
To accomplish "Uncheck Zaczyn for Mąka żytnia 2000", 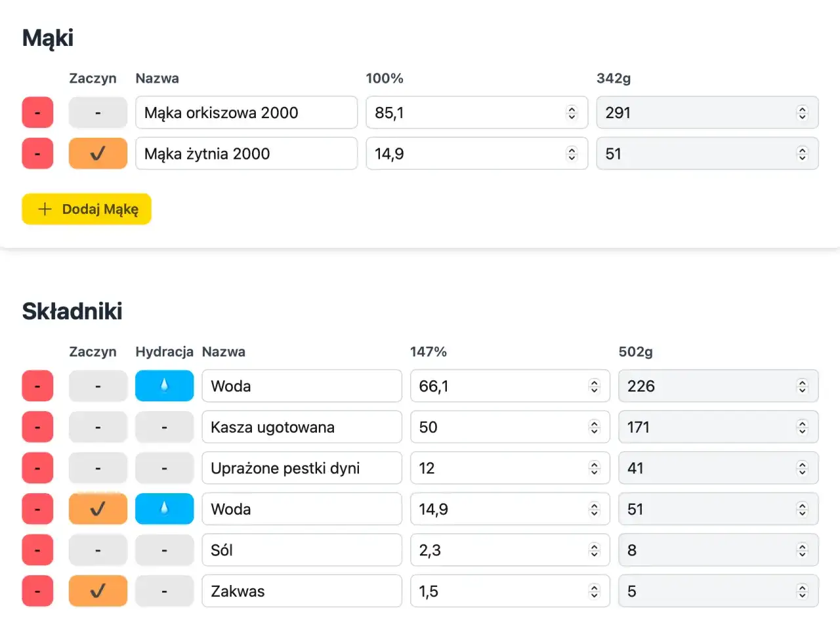I will tap(98, 153).
